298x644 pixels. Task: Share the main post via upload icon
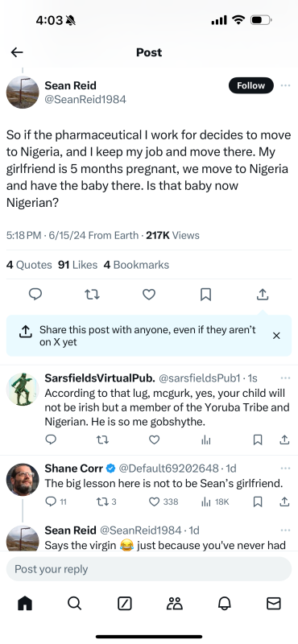tap(263, 294)
